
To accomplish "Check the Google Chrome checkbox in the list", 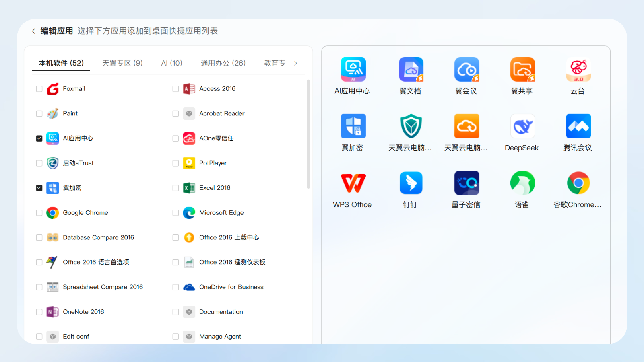I will [x=39, y=213].
